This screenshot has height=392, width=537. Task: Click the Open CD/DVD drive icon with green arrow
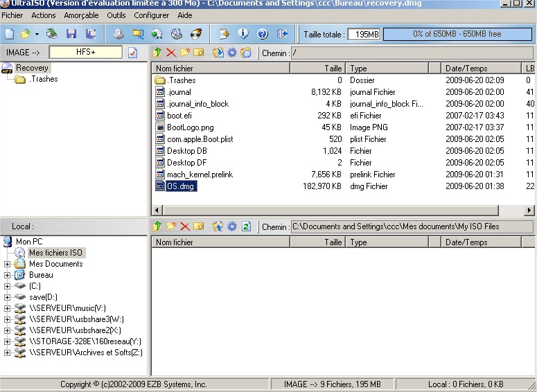coord(52,34)
